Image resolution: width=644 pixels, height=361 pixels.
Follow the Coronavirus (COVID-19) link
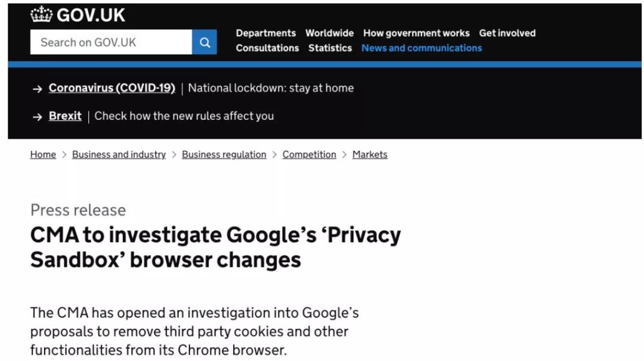[112, 88]
